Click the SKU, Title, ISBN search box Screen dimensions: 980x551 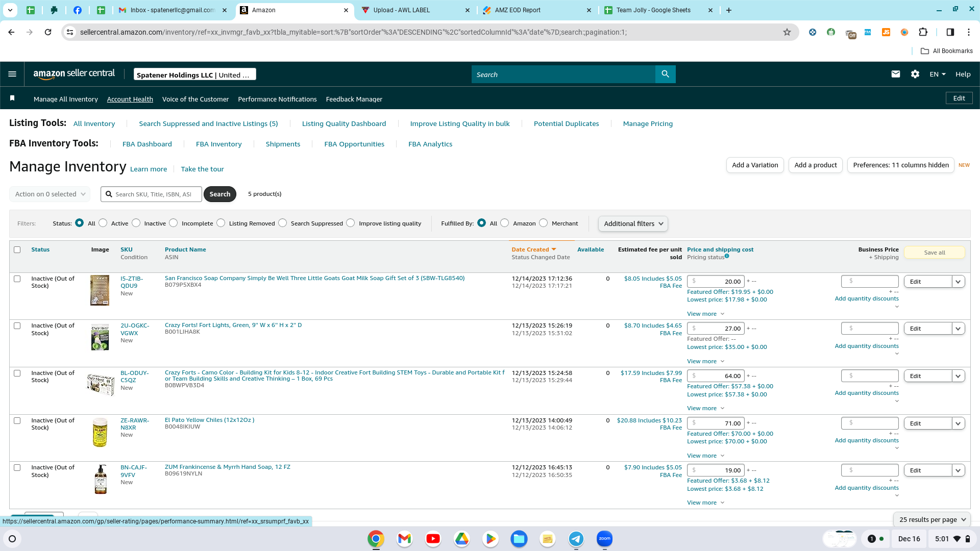click(152, 194)
